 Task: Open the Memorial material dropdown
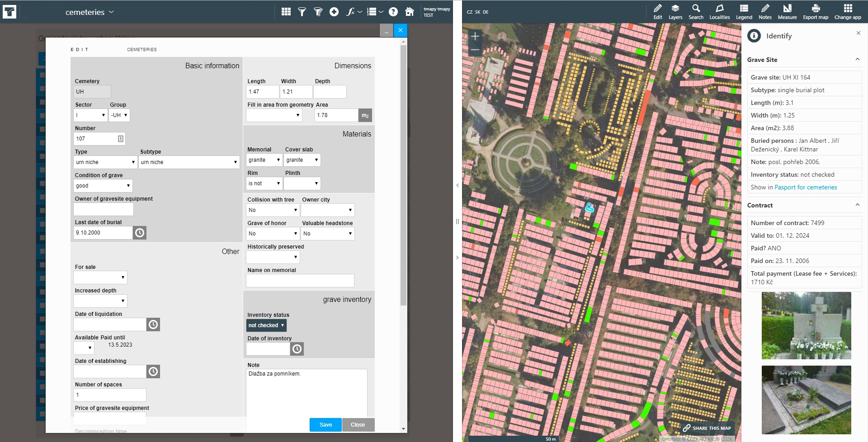click(264, 160)
